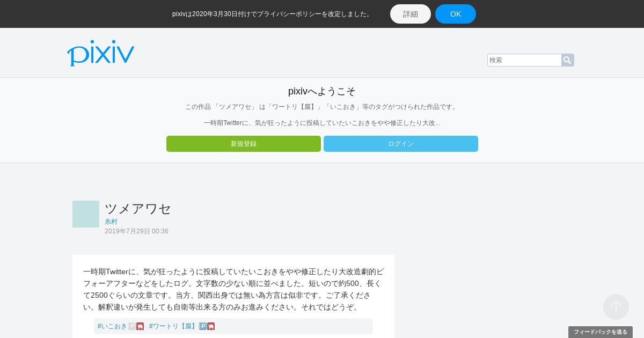644x338 pixels.
Task: Click the work title ツメアワセ
Action: (138, 208)
